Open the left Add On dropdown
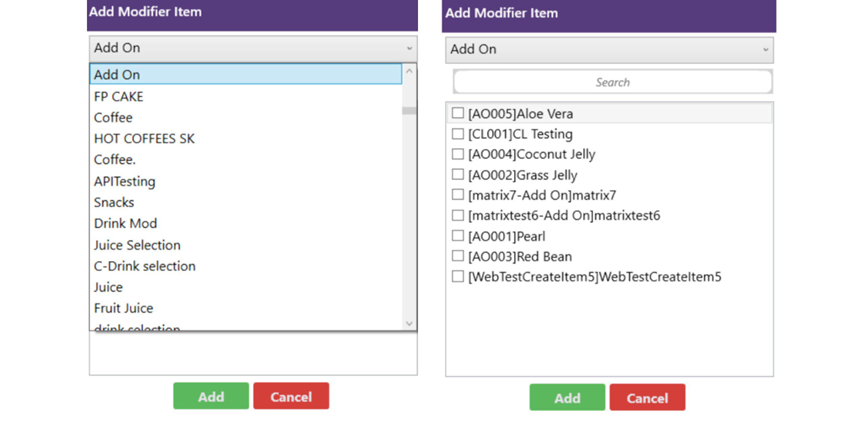 252,48
